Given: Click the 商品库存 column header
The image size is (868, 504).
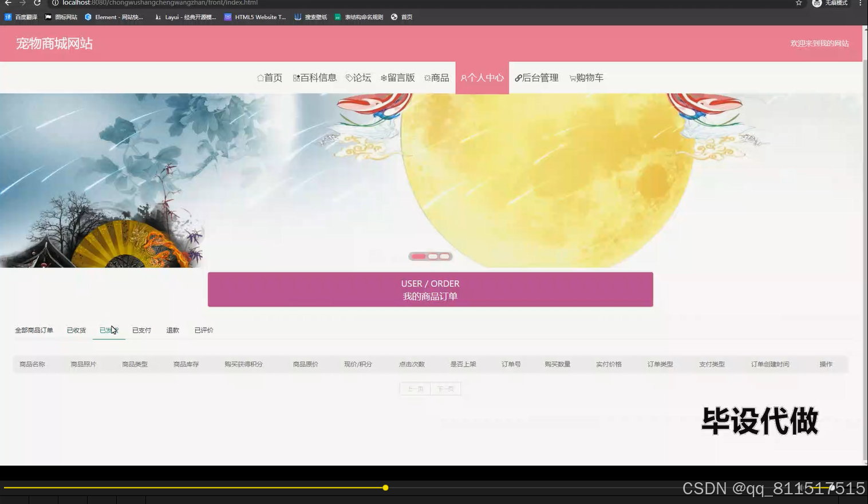Looking at the screenshot, I should click(186, 364).
